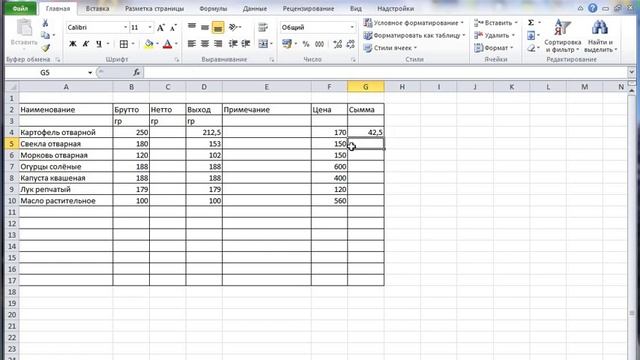Open the borders dropdown arrow
Viewport: 640px width, 360px height.
click(133, 44)
